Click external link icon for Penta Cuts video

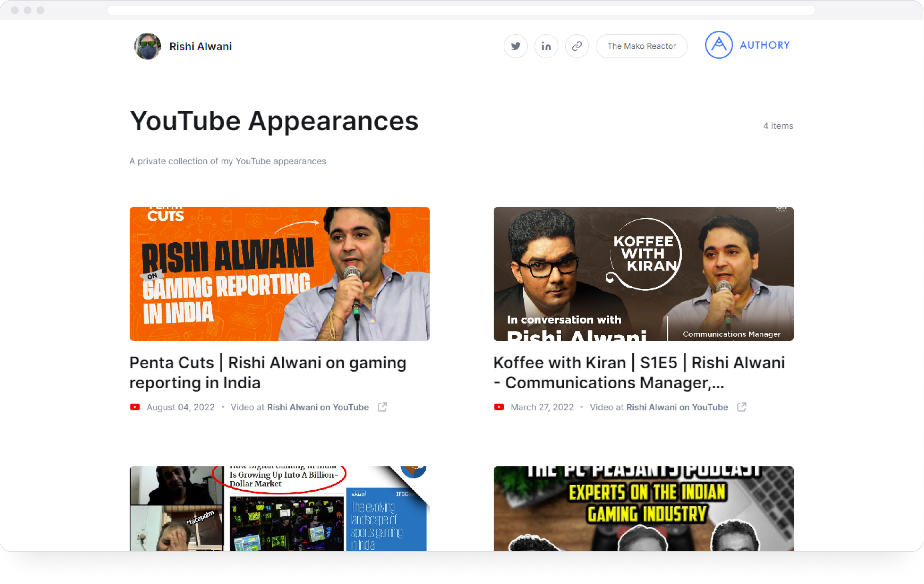382,407
